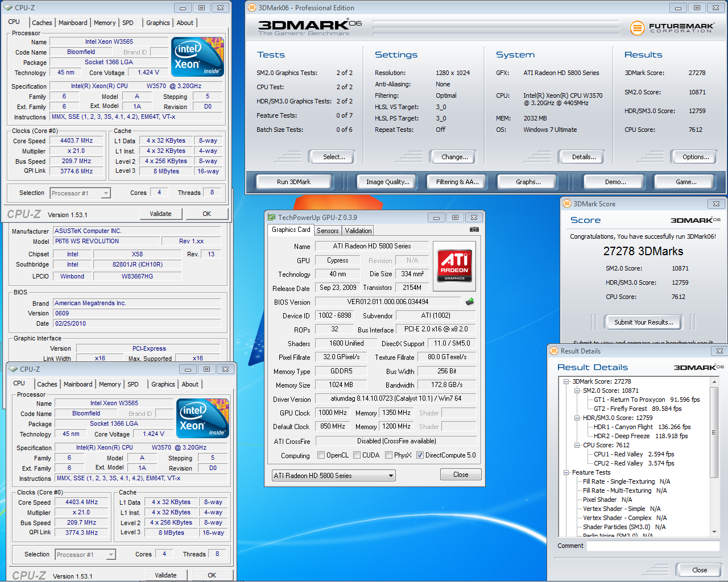Switch to Sensors tab in GPU-Z
The image size is (728, 582).
(328, 230)
